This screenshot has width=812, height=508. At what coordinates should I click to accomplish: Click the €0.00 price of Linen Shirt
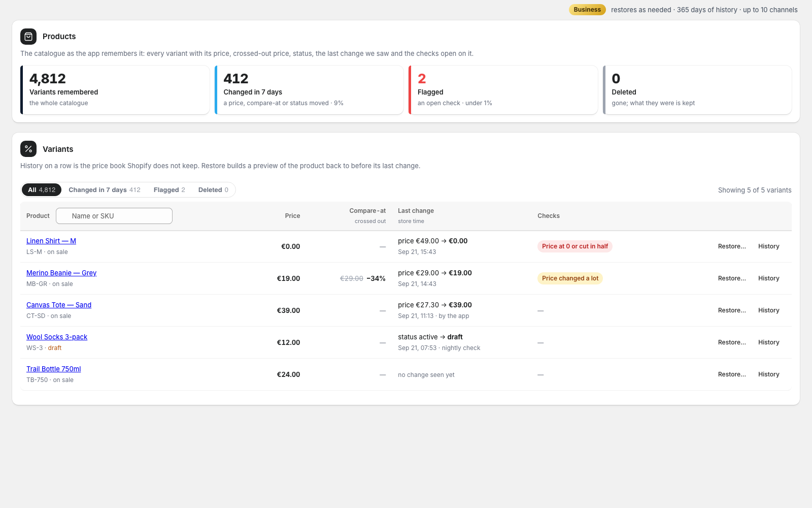pyautogui.click(x=291, y=246)
